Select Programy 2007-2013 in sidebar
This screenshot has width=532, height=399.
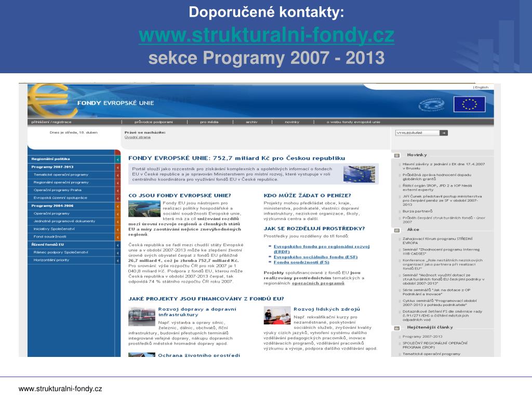(52, 167)
